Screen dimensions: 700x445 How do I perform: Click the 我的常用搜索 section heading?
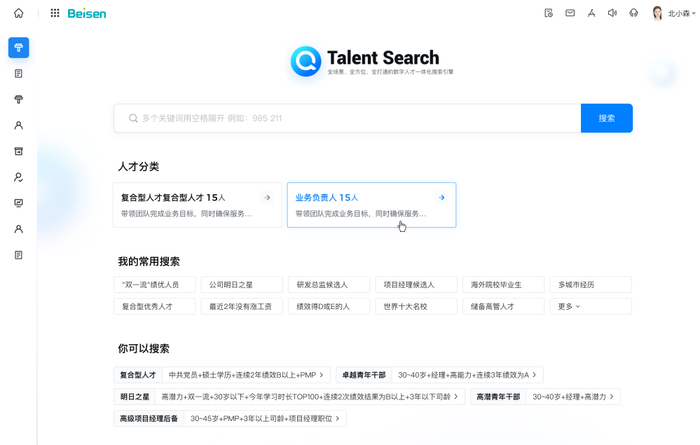(149, 262)
